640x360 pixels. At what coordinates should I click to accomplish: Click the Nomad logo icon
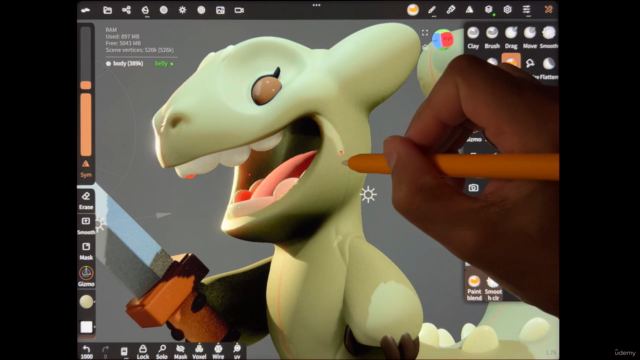pyautogui.click(x=86, y=10)
